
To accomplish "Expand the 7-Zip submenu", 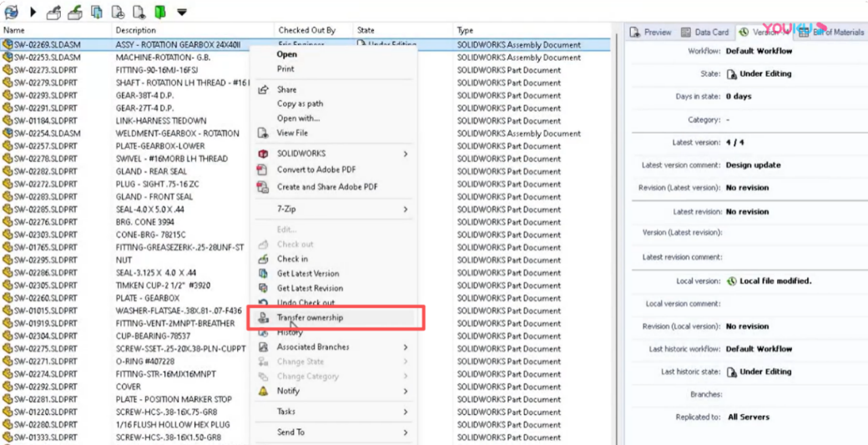I will (x=406, y=210).
